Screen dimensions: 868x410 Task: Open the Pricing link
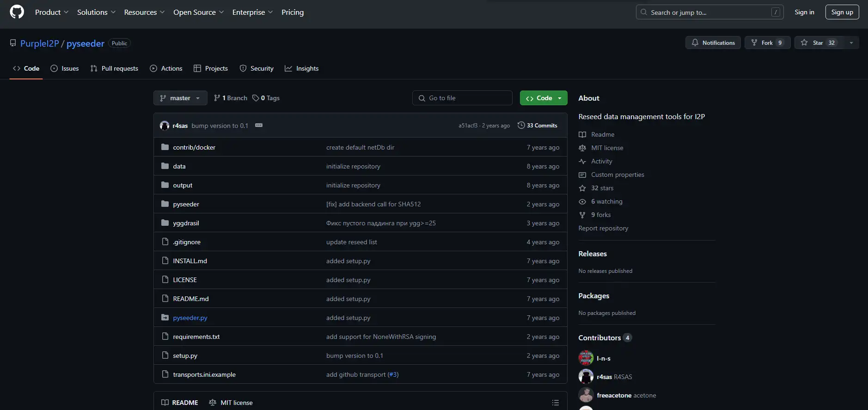point(293,12)
